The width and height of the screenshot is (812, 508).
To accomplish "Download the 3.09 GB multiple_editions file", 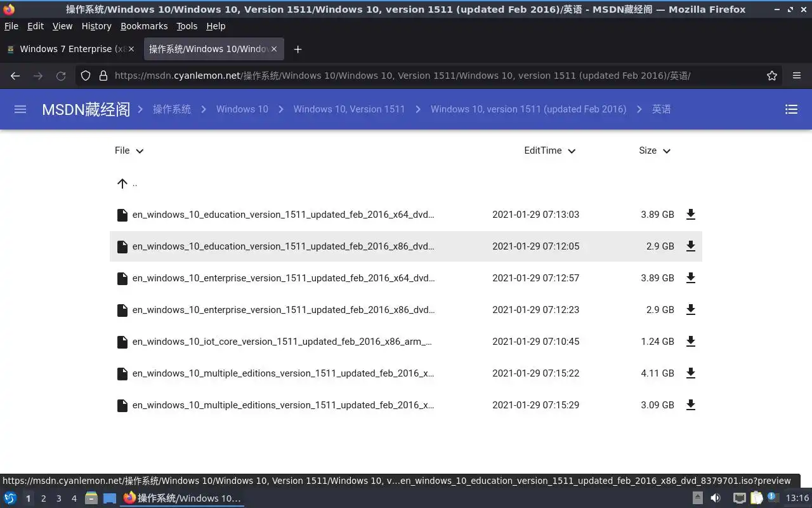I will coord(691,405).
